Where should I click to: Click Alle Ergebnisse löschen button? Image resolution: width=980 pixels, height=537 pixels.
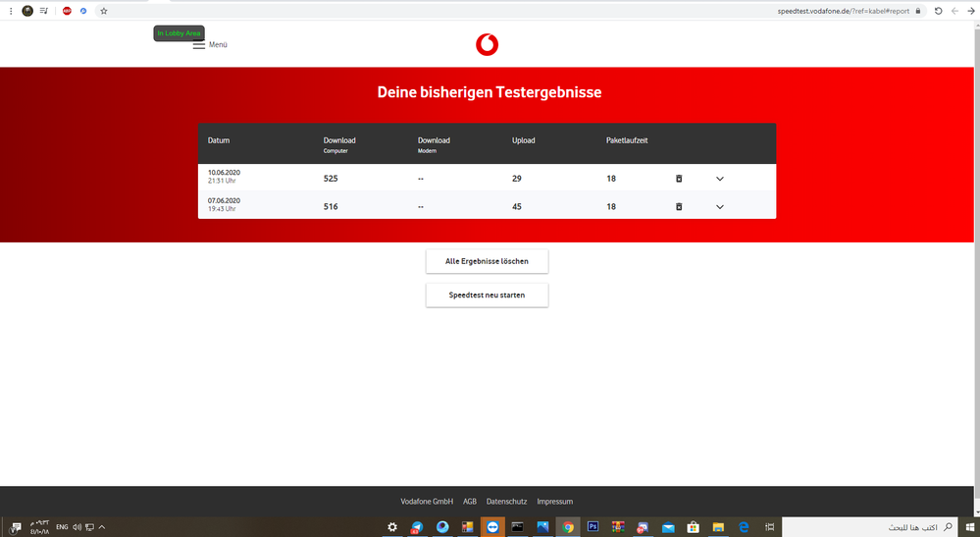click(x=487, y=261)
